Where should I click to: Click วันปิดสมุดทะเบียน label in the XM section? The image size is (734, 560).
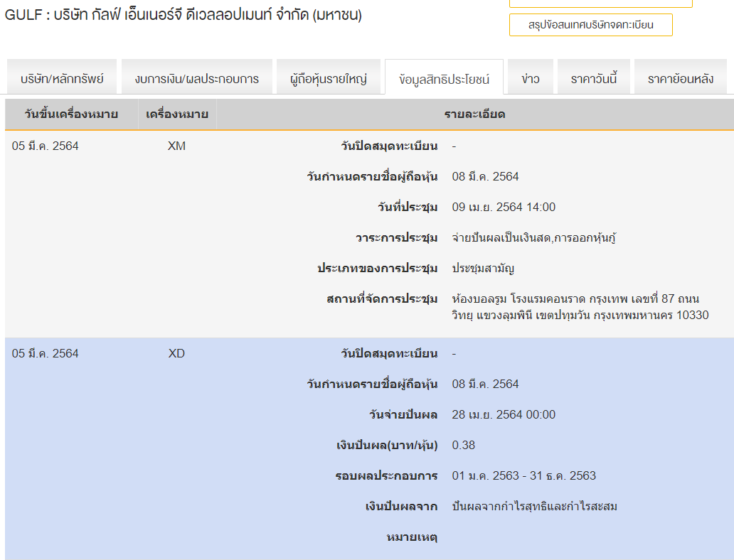pyautogui.click(x=390, y=146)
